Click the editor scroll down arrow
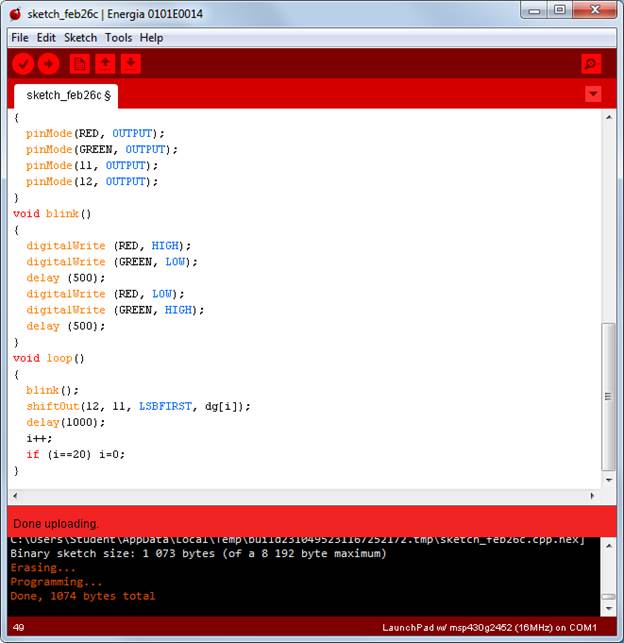 click(609, 480)
